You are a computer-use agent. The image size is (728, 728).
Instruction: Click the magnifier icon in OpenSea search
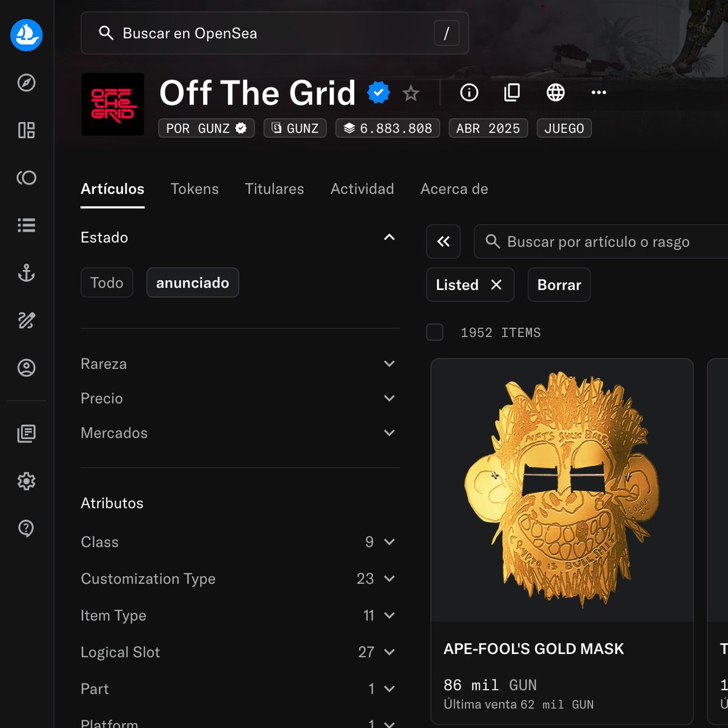[106, 33]
